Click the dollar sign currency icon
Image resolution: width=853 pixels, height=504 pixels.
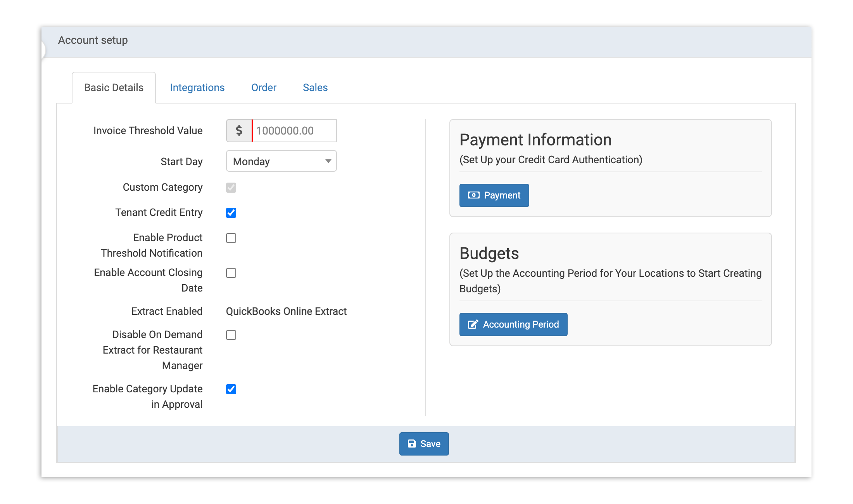coord(239,131)
